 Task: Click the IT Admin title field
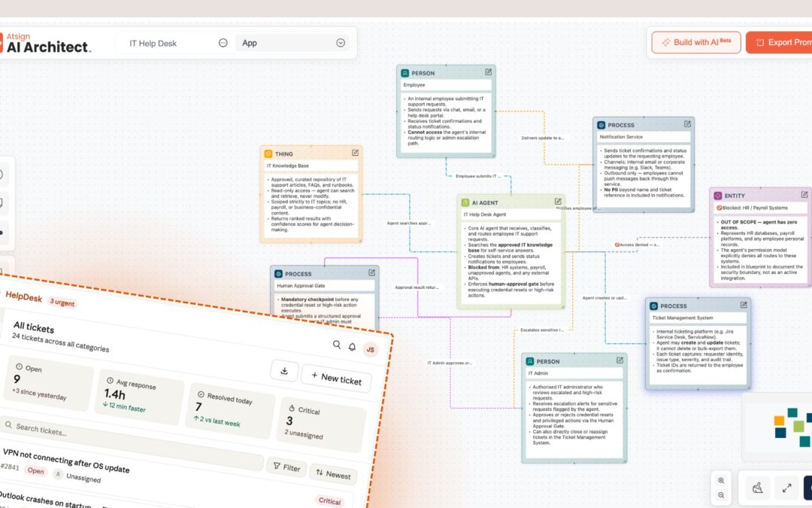pos(574,373)
